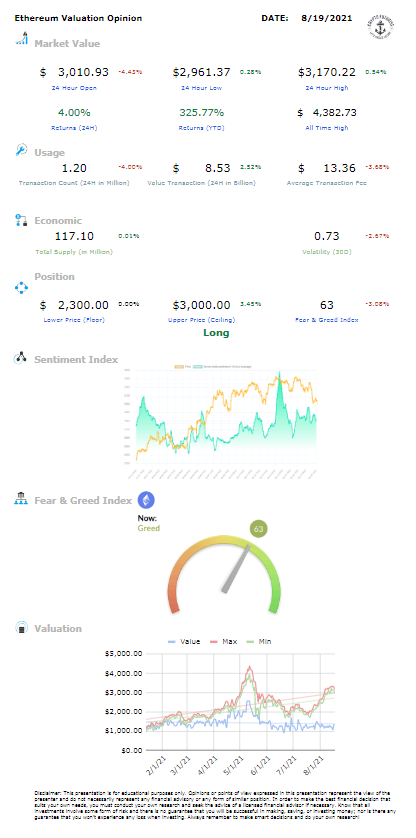Click the 63 gauge value badge
The image size is (416, 838).
click(x=259, y=530)
